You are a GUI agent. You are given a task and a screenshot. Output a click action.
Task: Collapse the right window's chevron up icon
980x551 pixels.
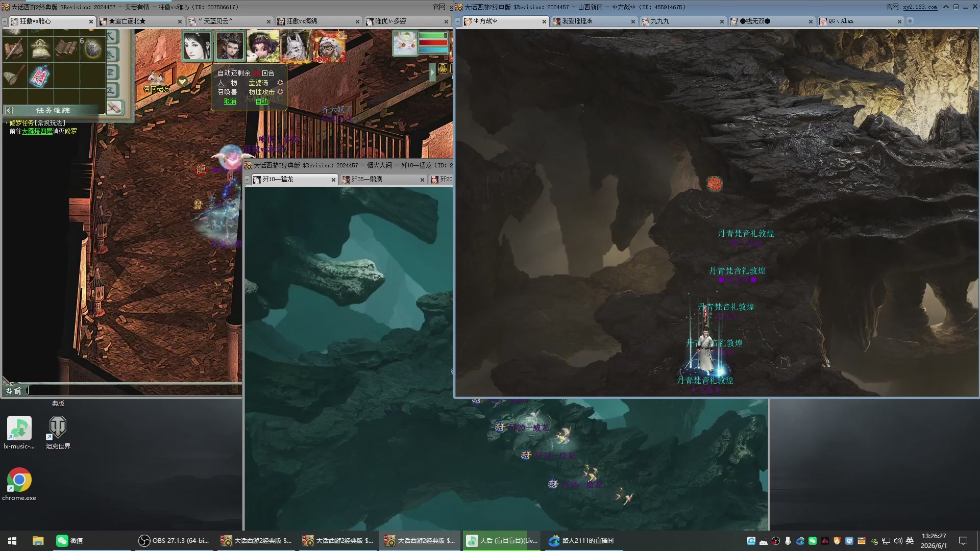[946, 7]
